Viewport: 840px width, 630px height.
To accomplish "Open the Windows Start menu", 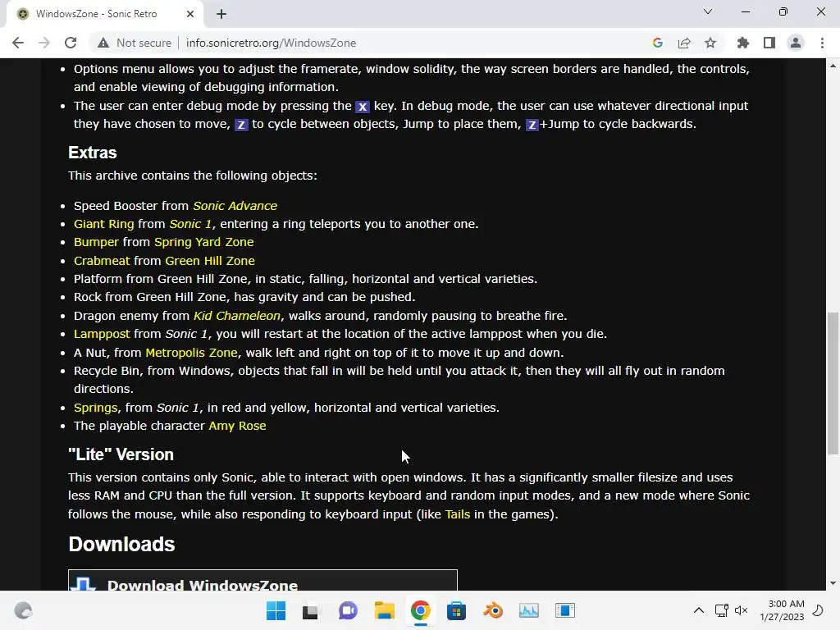I will [x=276, y=610].
